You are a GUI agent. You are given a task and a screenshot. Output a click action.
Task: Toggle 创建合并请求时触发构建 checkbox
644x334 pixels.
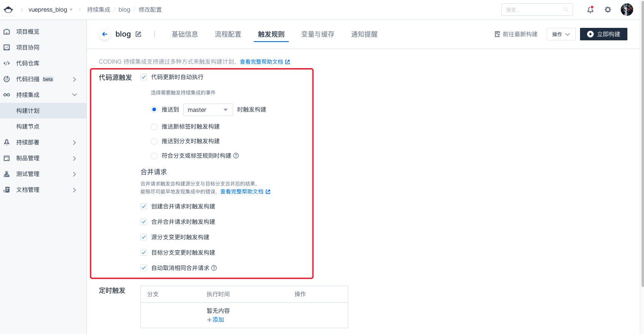[x=144, y=206]
